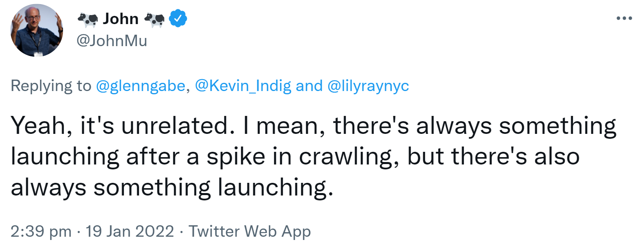Open the three-dot More options menu
The image size is (644, 251).
click(624, 18)
